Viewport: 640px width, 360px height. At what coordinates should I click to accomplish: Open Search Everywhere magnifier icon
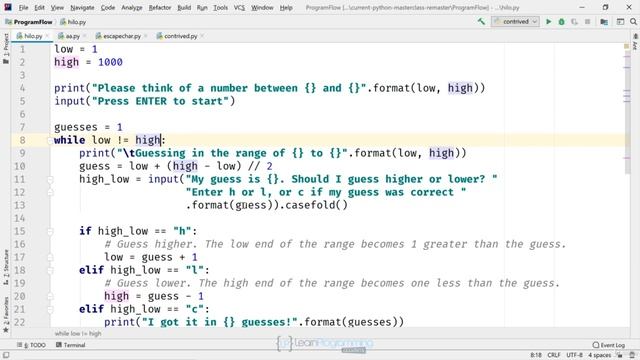click(633, 22)
